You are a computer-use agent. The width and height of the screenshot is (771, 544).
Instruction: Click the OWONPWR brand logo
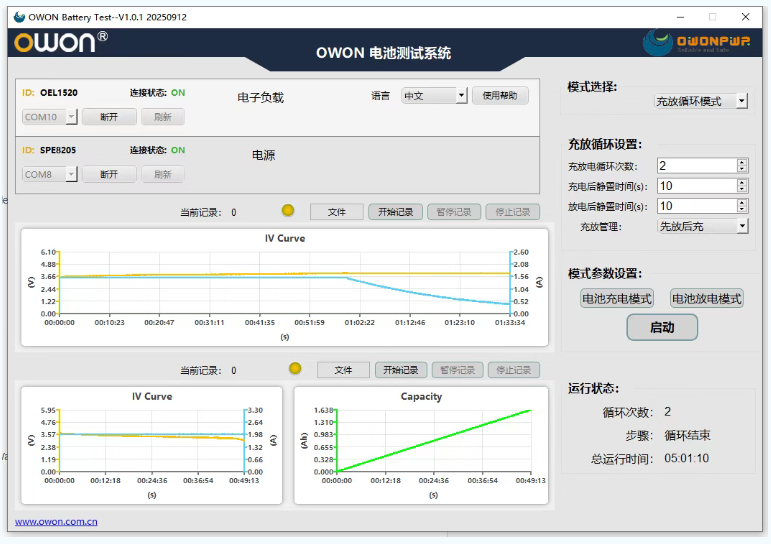(x=699, y=42)
